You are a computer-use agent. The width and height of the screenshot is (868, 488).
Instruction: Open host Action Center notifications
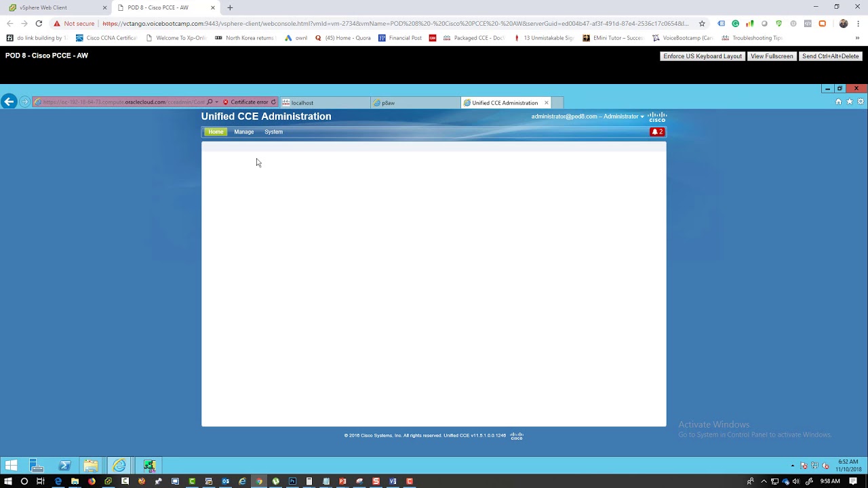pyautogui.click(x=854, y=481)
